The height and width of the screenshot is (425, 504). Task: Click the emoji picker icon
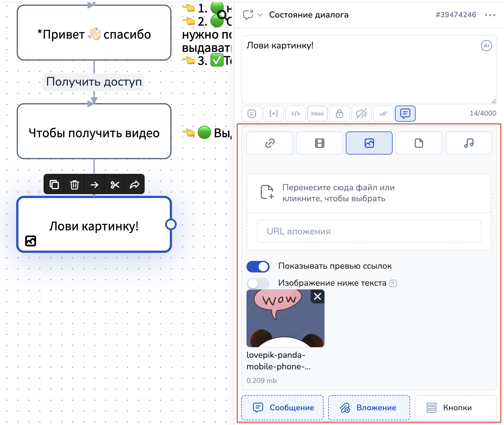click(x=252, y=114)
